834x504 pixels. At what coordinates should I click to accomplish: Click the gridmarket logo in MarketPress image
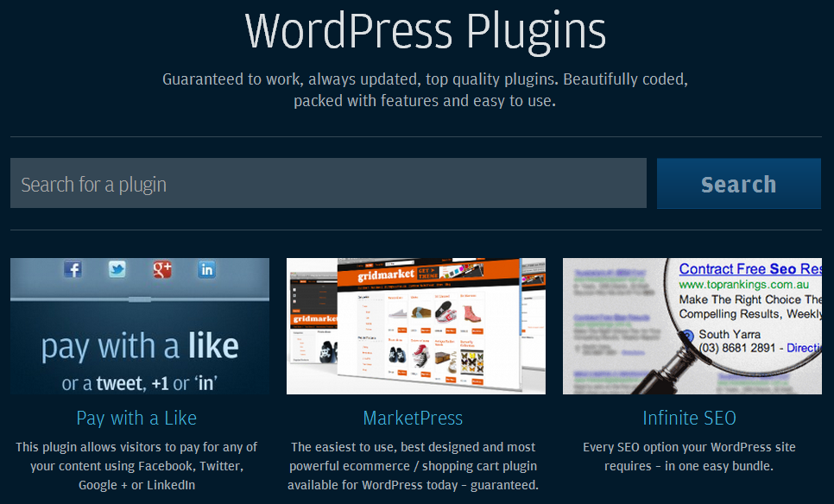click(x=386, y=274)
